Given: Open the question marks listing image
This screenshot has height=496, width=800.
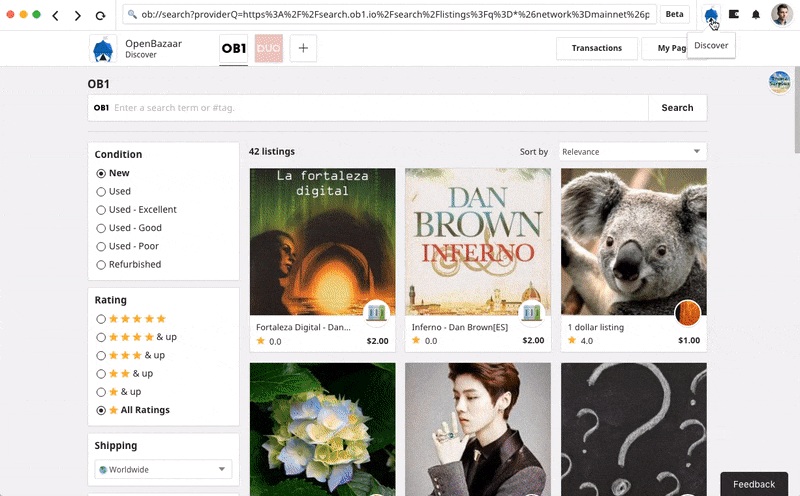Looking at the screenshot, I should [634, 429].
